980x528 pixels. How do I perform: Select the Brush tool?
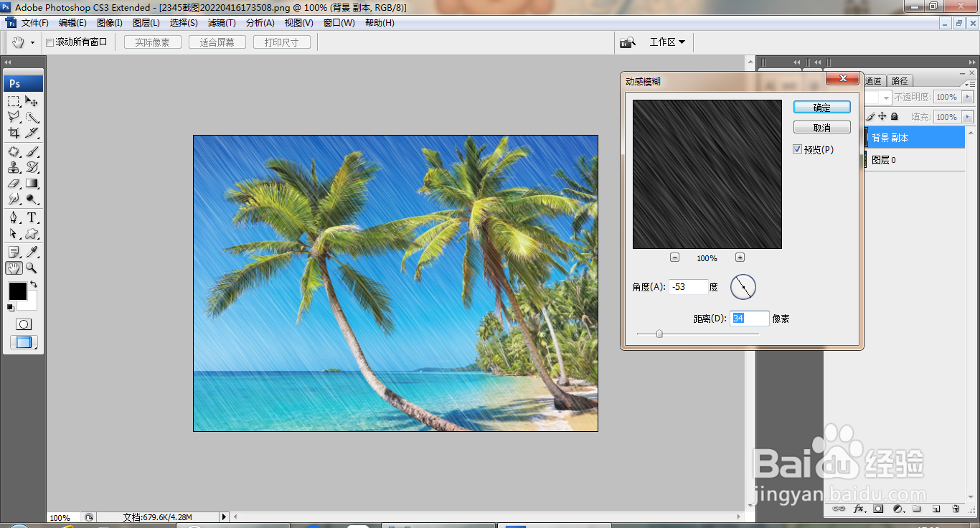click(x=32, y=151)
